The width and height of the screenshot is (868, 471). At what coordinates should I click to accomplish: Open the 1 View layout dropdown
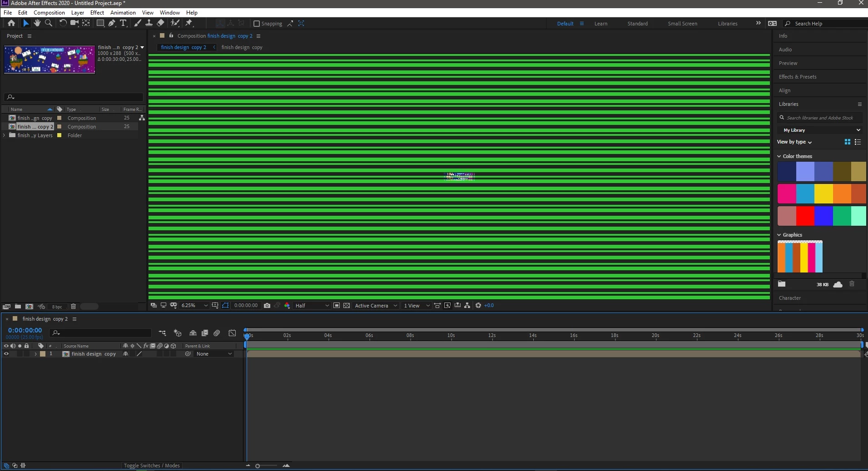416,306
